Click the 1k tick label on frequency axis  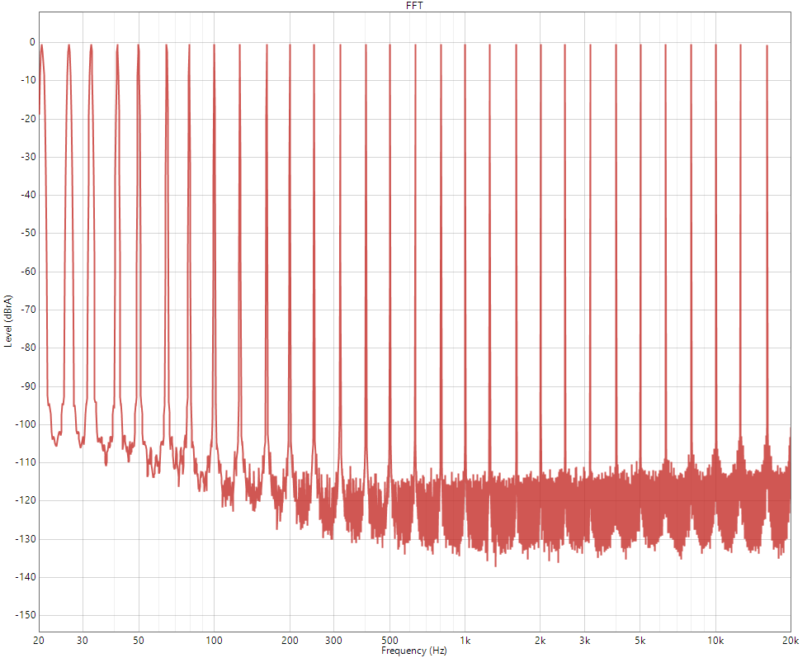(465, 641)
